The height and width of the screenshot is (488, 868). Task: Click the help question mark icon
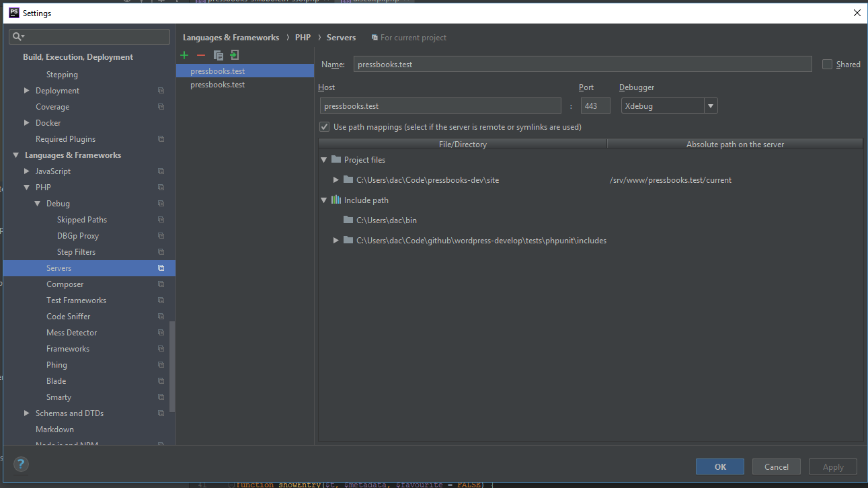(21, 464)
